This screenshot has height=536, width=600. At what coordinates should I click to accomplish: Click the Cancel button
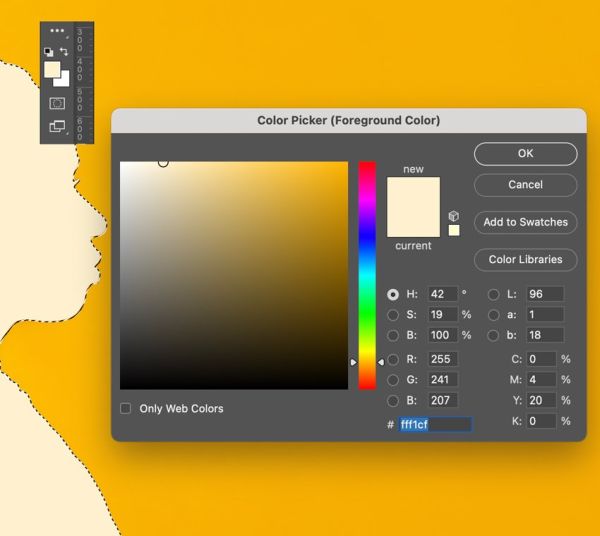pos(525,185)
